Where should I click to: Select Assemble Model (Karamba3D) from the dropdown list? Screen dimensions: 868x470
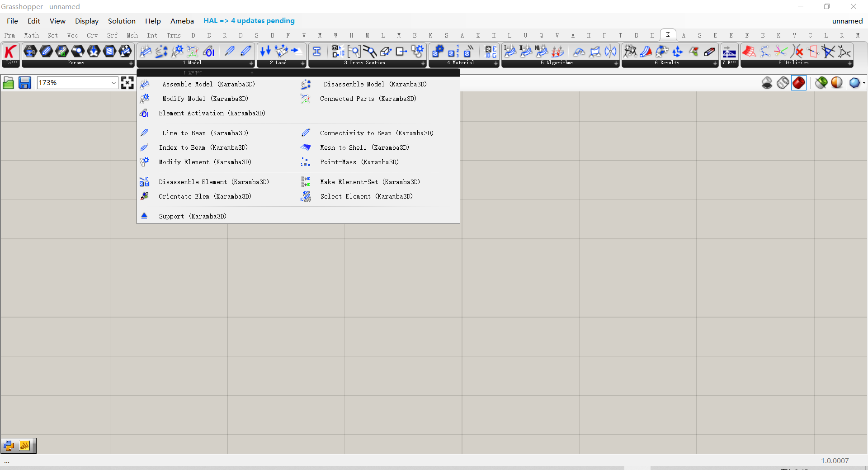point(209,84)
